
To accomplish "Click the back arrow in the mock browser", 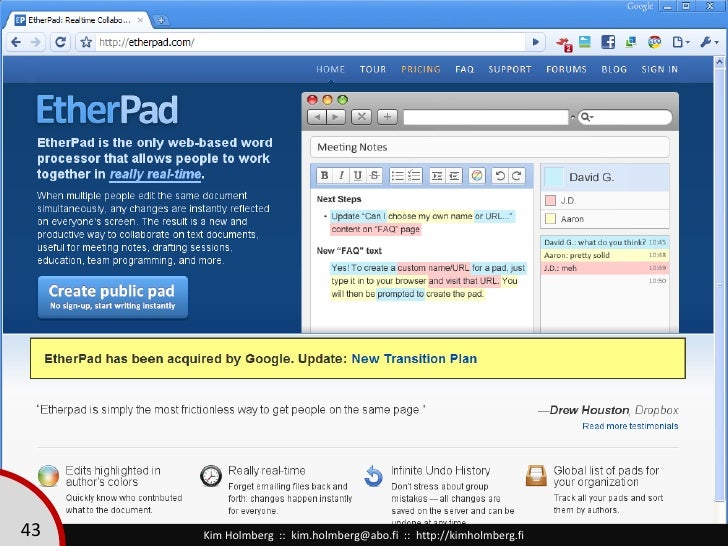I will [x=317, y=117].
